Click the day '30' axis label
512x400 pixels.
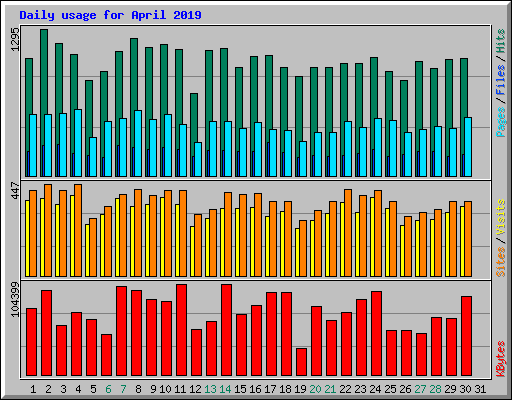[x=465, y=389]
